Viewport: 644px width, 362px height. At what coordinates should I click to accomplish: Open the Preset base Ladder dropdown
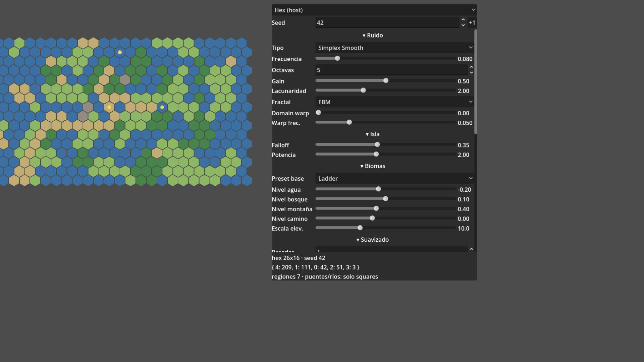(x=395, y=178)
